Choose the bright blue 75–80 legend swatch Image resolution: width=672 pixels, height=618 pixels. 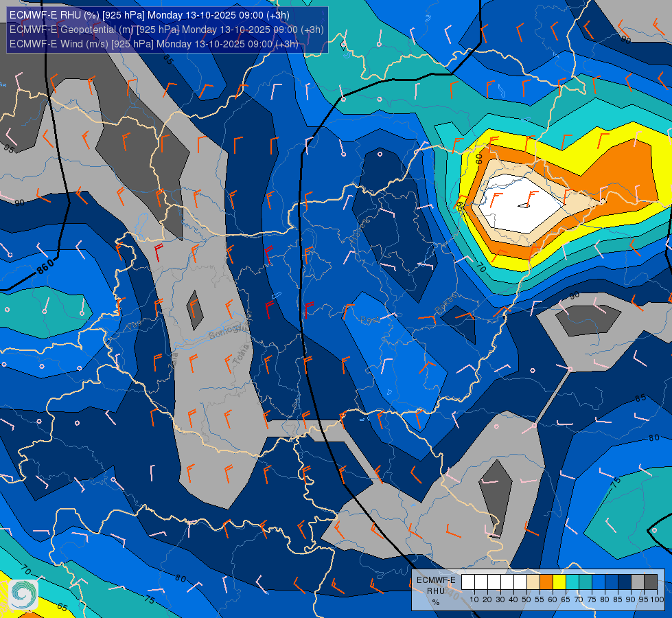(x=599, y=582)
